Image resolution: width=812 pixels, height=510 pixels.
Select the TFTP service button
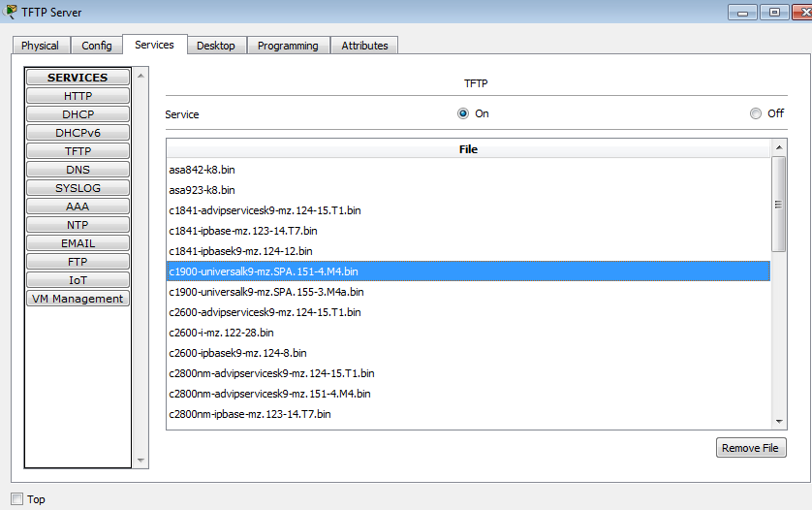(78, 151)
